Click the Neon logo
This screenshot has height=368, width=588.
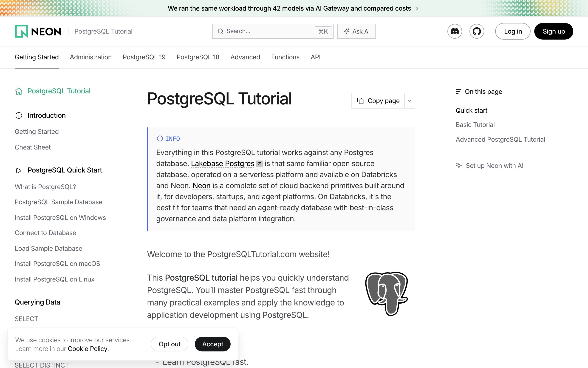click(38, 31)
